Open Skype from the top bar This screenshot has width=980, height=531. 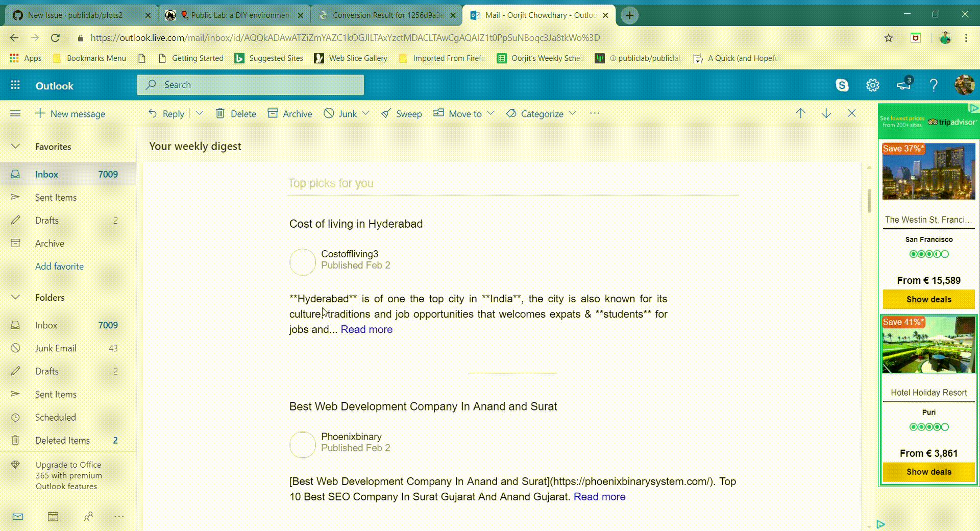pos(842,85)
